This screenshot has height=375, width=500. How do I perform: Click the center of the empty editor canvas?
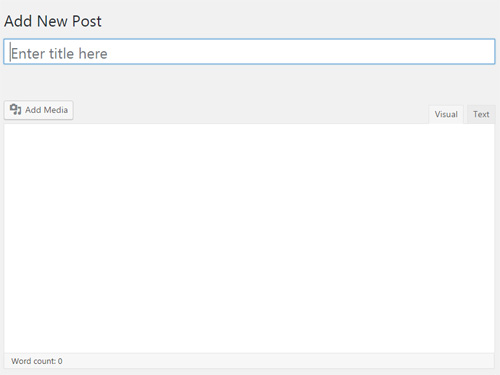pyautogui.click(x=249, y=238)
